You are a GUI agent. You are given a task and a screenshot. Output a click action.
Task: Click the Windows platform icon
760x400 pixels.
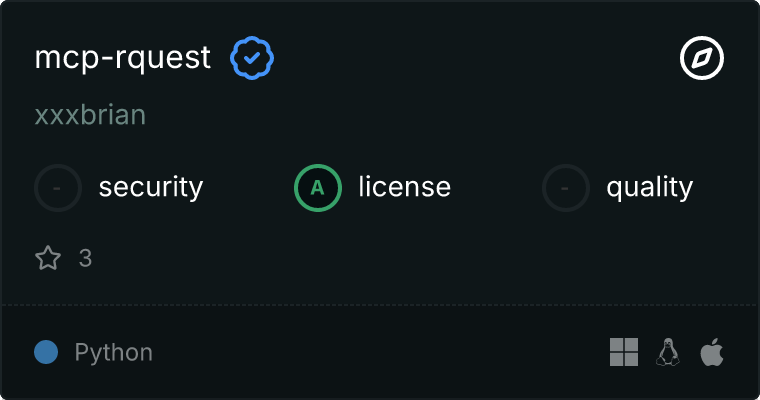(x=624, y=352)
